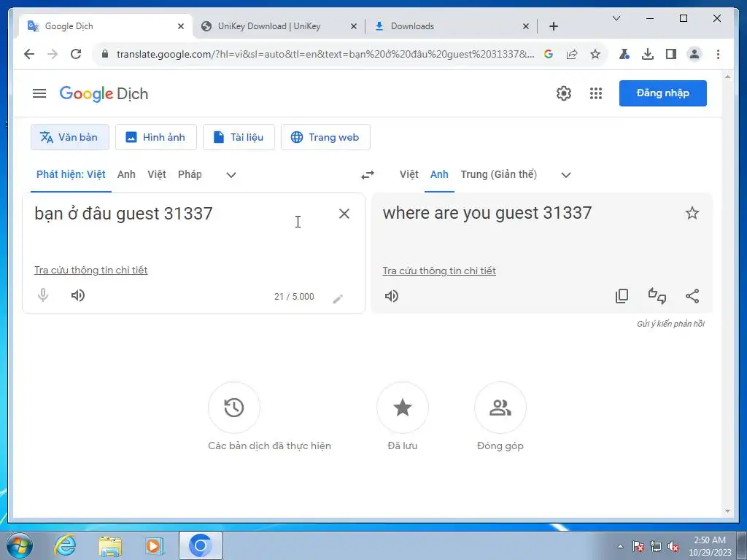Rate this translation thumbs icon

click(x=657, y=296)
